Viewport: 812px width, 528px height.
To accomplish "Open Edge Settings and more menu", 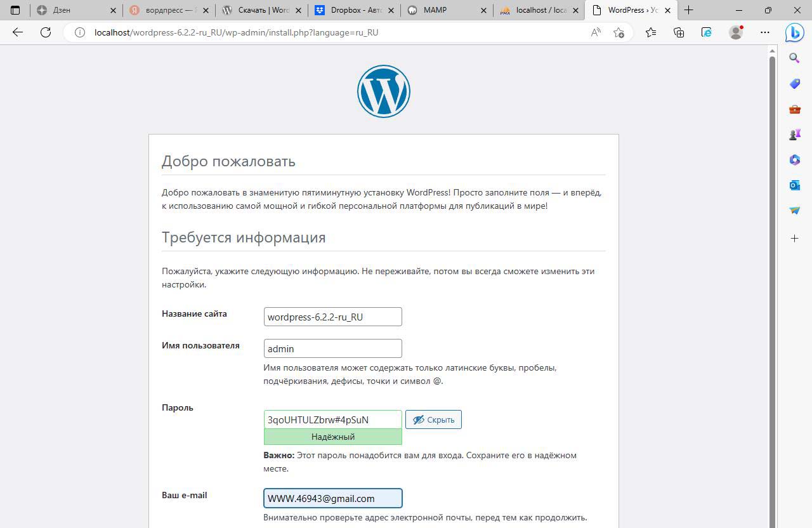I will coord(765,32).
